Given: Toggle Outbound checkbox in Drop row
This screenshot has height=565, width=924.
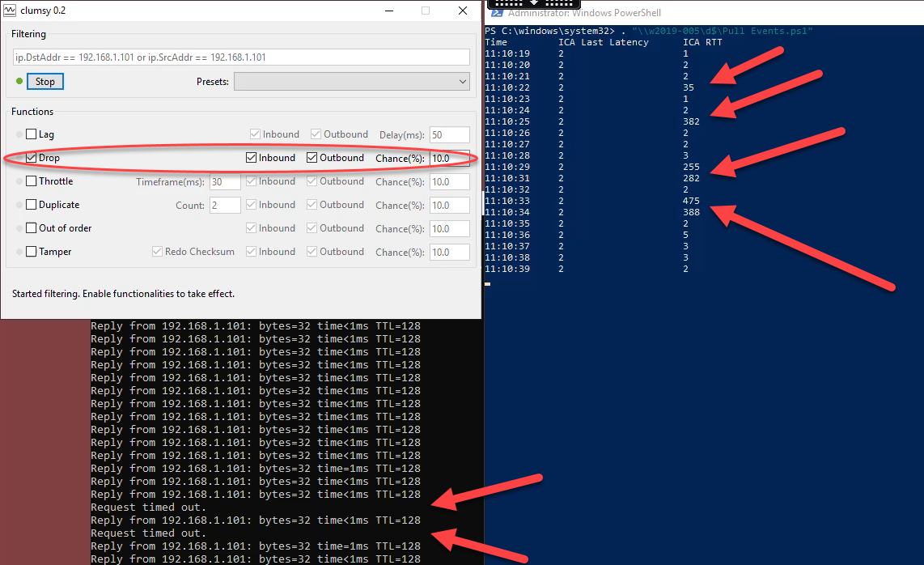Looking at the screenshot, I should tap(312, 158).
